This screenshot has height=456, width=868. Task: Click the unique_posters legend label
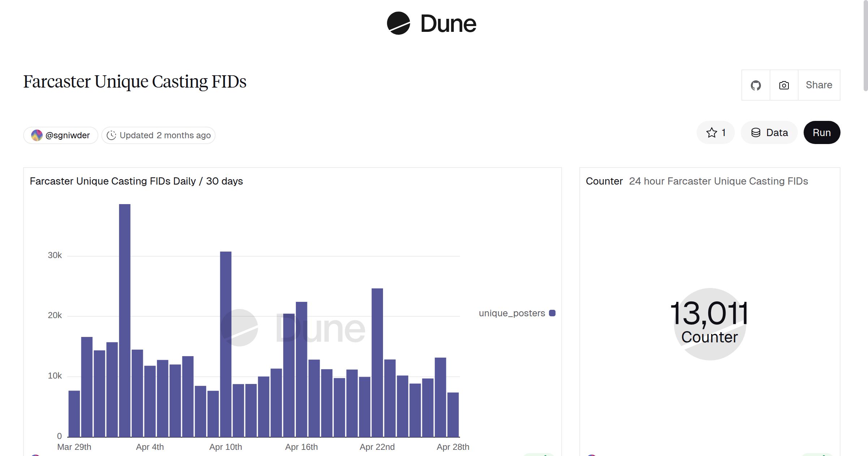[x=512, y=313]
